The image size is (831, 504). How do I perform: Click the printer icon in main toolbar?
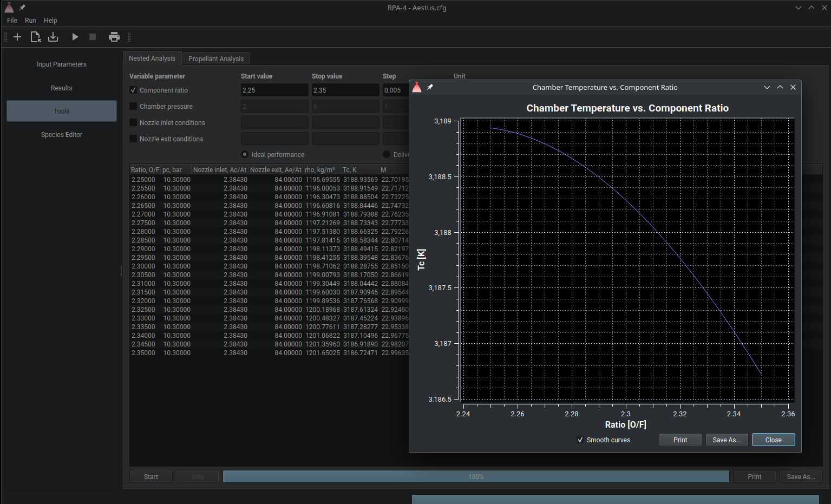tap(114, 37)
